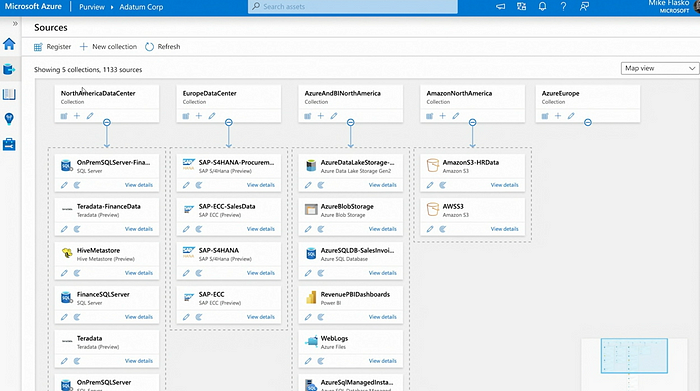Select the FinanceSQLServer source name
This screenshot has height=391, width=700.
[103, 295]
